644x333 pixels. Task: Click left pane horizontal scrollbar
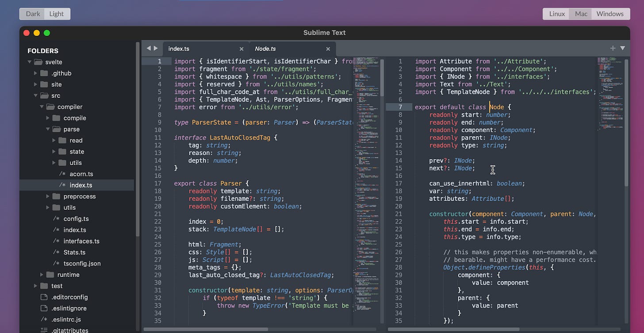tap(206, 329)
